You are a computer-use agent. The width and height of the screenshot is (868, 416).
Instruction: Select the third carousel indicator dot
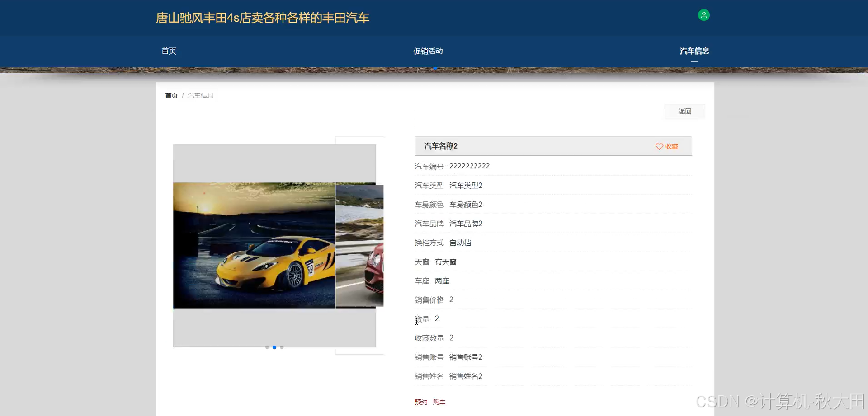[x=282, y=347]
